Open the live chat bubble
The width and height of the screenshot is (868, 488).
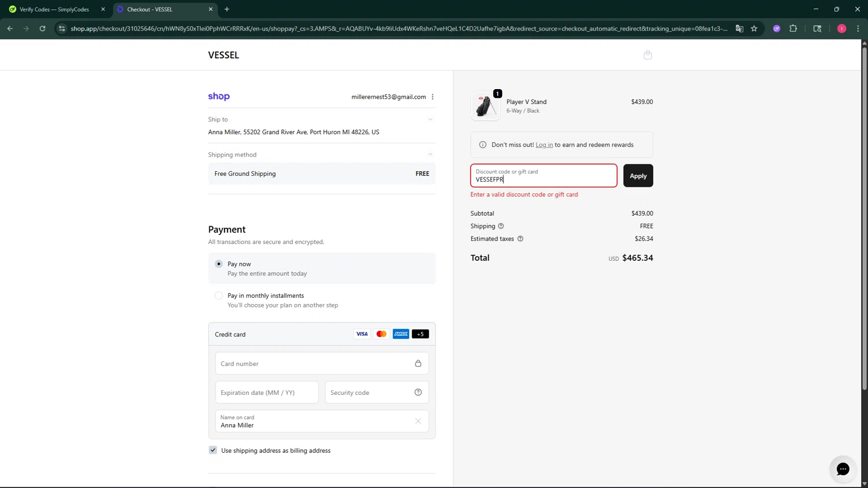pyautogui.click(x=843, y=469)
